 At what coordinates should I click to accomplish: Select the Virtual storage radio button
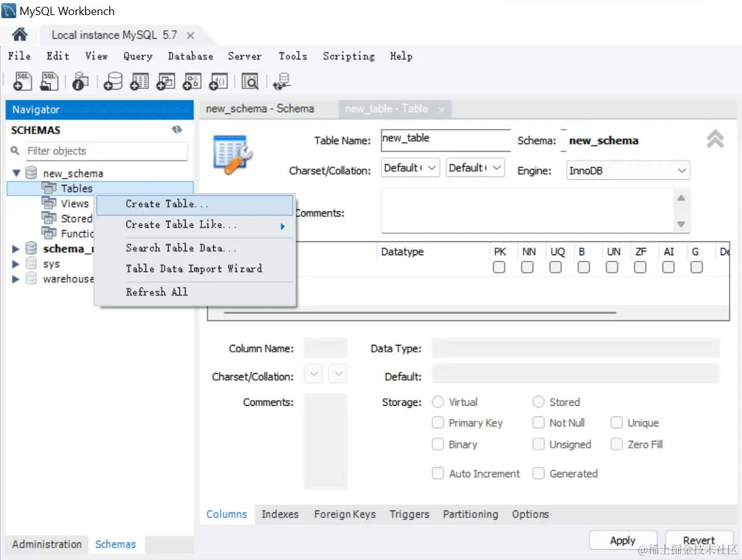438,401
